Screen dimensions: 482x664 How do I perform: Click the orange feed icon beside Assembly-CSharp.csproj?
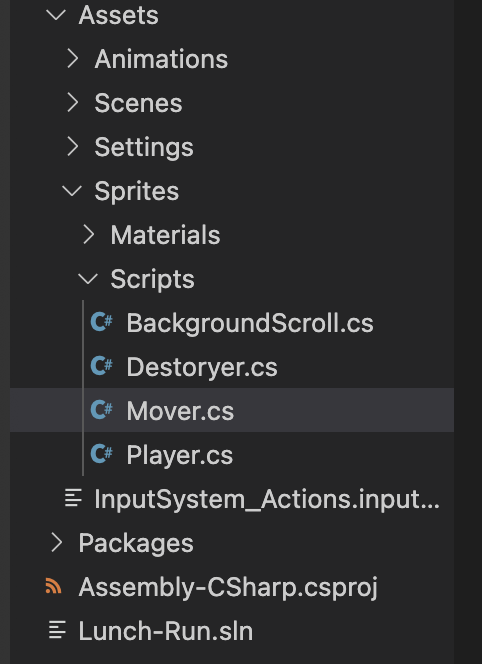(54, 587)
